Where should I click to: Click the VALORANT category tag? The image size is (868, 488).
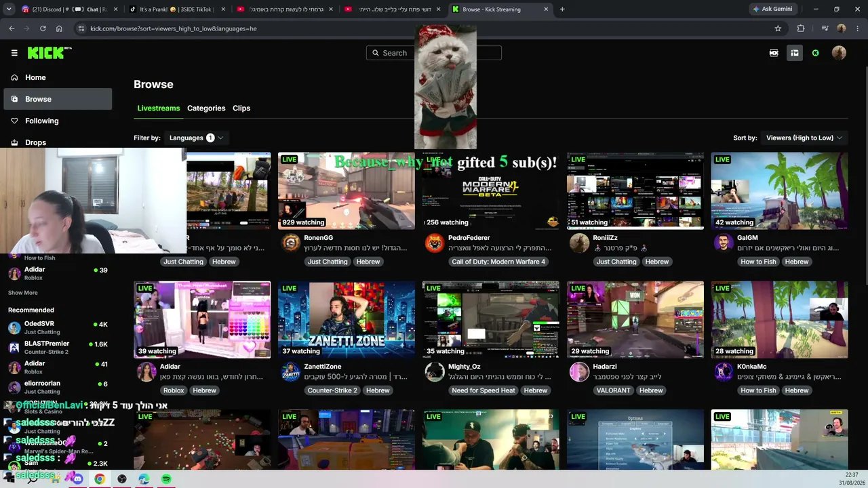tap(612, 390)
